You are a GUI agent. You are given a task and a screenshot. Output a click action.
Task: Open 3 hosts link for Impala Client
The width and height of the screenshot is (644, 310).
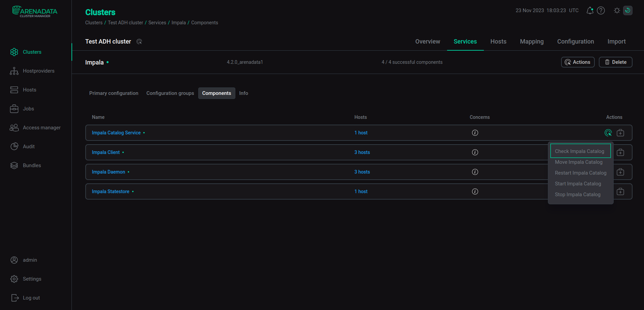pyautogui.click(x=362, y=152)
